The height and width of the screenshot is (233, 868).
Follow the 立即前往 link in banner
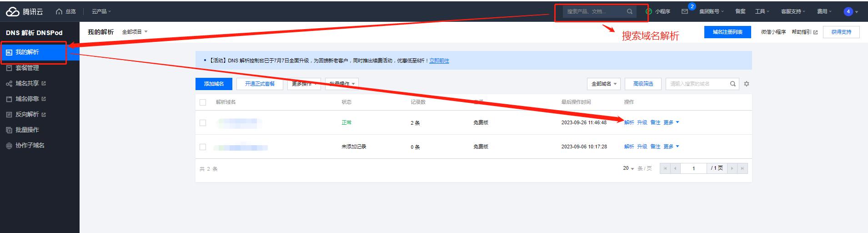click(x=439, y=61)
